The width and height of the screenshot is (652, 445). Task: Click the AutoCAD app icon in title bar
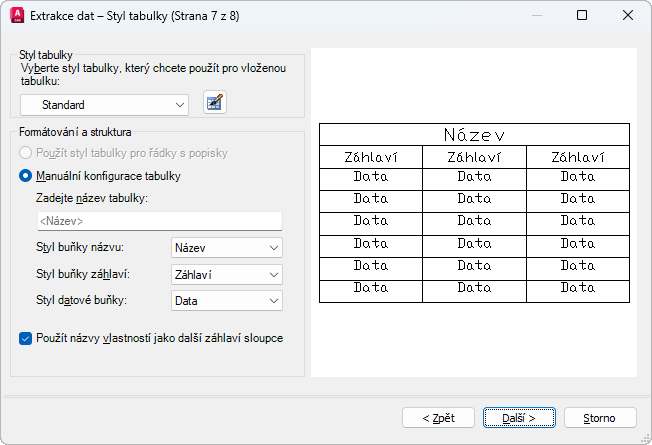coord(17,15)
